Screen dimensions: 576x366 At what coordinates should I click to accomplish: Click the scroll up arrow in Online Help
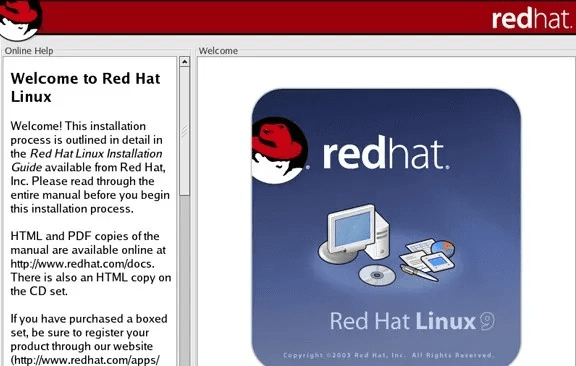click(184, 61)
